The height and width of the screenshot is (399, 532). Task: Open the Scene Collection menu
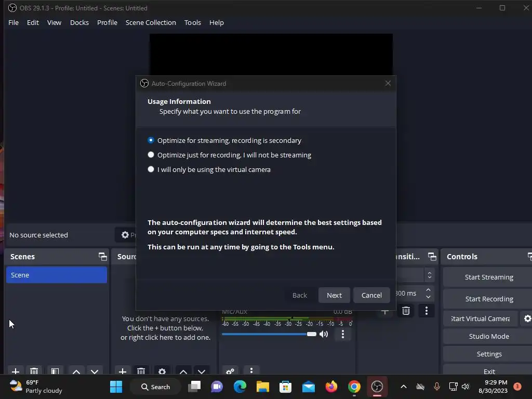click(x=151, y=22)
